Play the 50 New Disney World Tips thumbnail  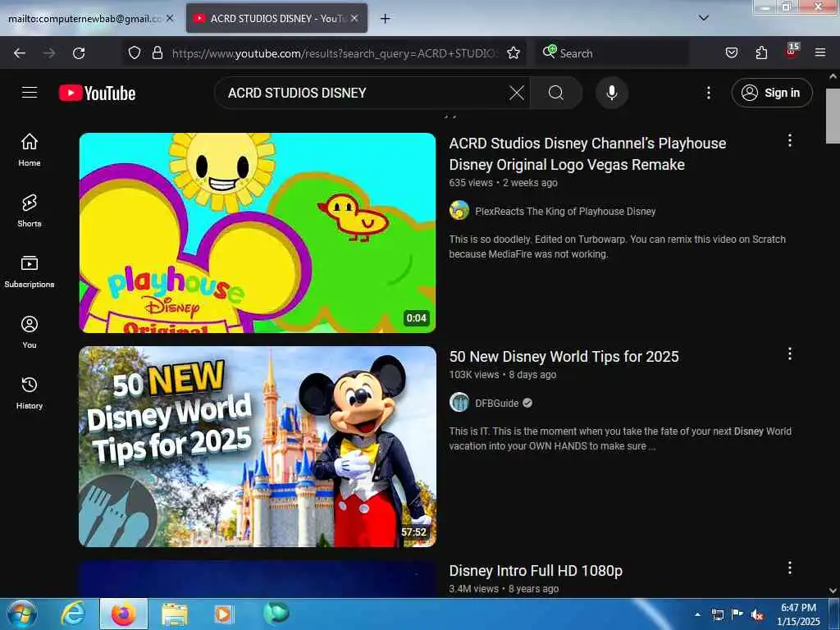click(257, 446)
